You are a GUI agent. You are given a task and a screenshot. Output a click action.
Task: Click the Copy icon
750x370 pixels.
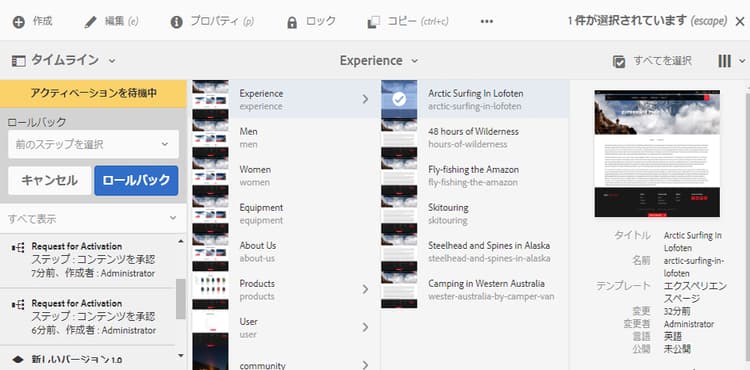pos(373,22)
